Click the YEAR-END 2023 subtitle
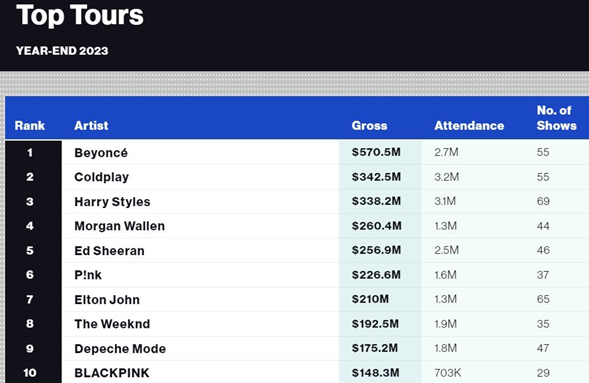Viewport: 589px width, 383px height. point(62,51)
